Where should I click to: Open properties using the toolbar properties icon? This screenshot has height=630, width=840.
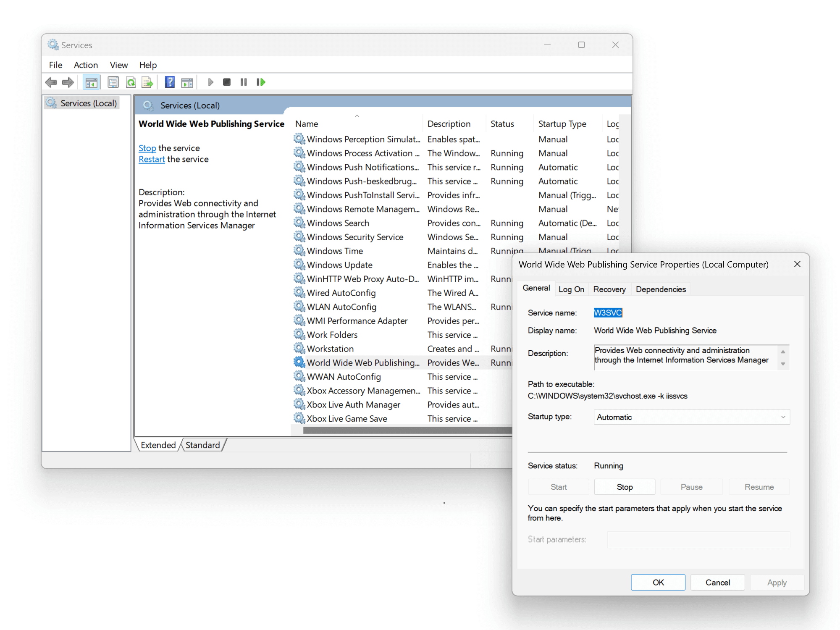pos(113,82)
